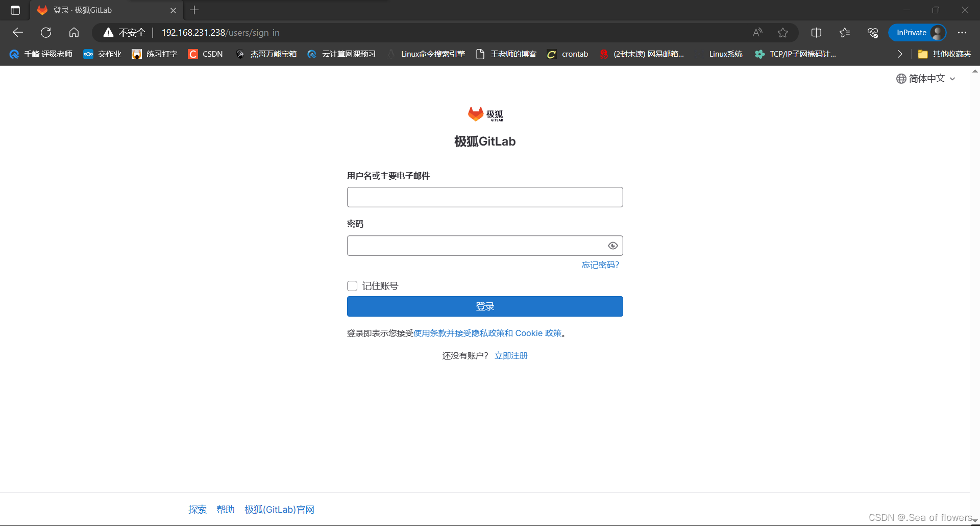Open 交作业 bookmark
The width and height of the screenshot is (980, 526).
click(x=102, y=54)
